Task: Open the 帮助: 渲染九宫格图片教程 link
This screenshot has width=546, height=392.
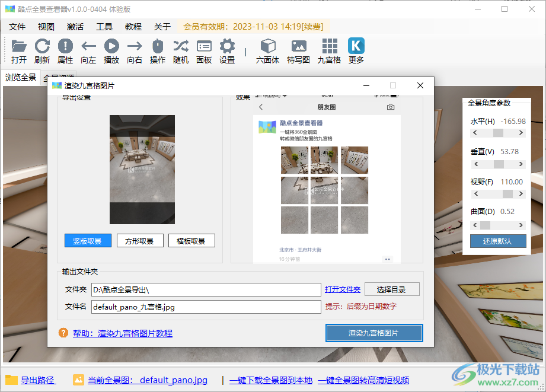Action: [123, 333]
